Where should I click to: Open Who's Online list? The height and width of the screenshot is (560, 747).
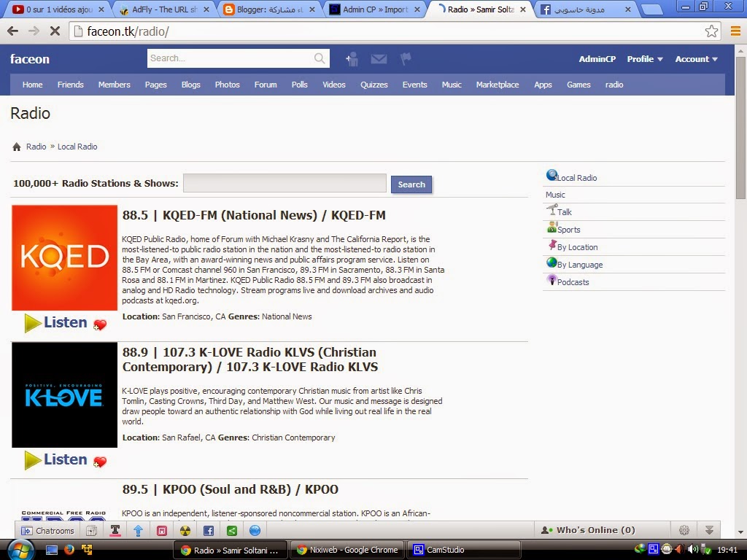(x=588, y=530)
